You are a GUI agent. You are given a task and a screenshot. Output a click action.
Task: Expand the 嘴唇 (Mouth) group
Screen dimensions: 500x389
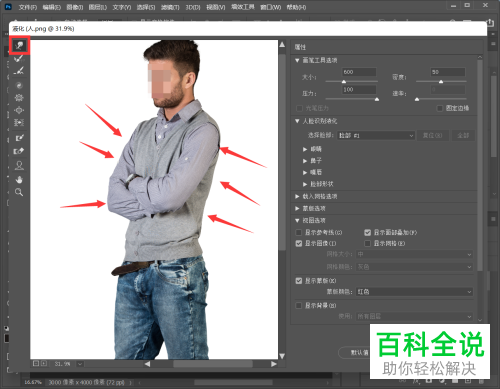305,172
